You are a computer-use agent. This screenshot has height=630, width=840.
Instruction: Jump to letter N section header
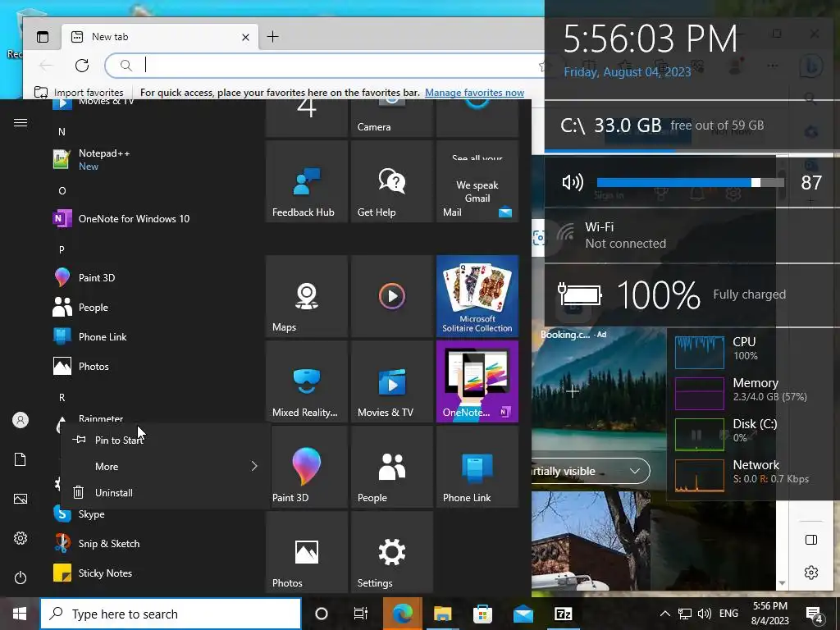coord(62,132)
